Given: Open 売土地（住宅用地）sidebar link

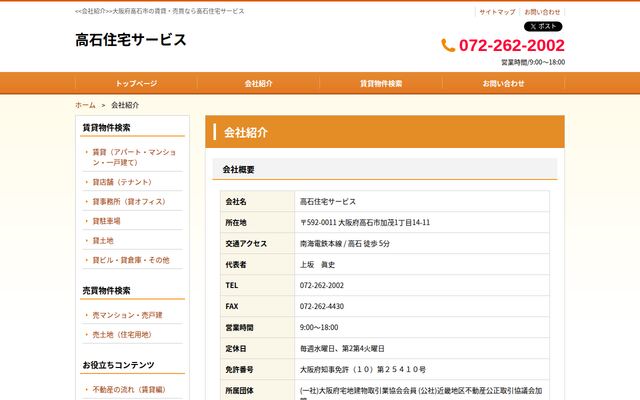Looking at the screenshot, I should point(122,335).
